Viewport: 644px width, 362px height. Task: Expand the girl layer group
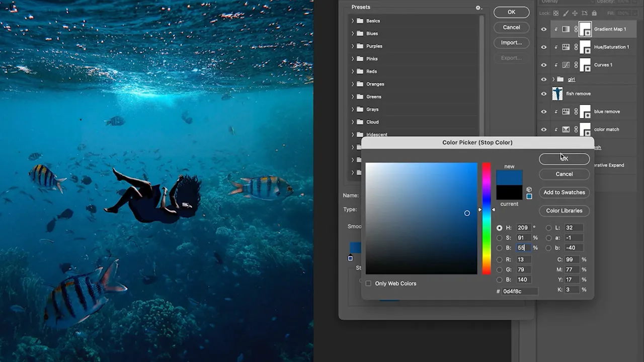(x=553, y=79)
